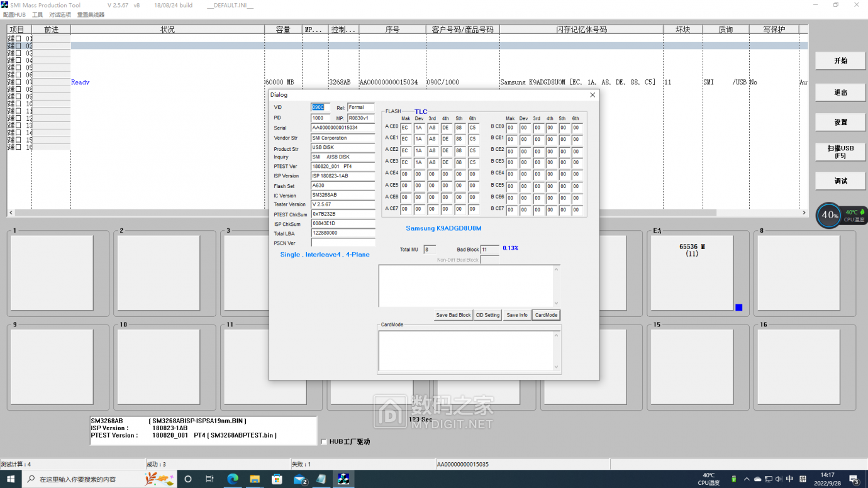Screen dimensions: 868x488
Task: Click the horizontal scrollbar right arrow
Action: pos(804,213)
